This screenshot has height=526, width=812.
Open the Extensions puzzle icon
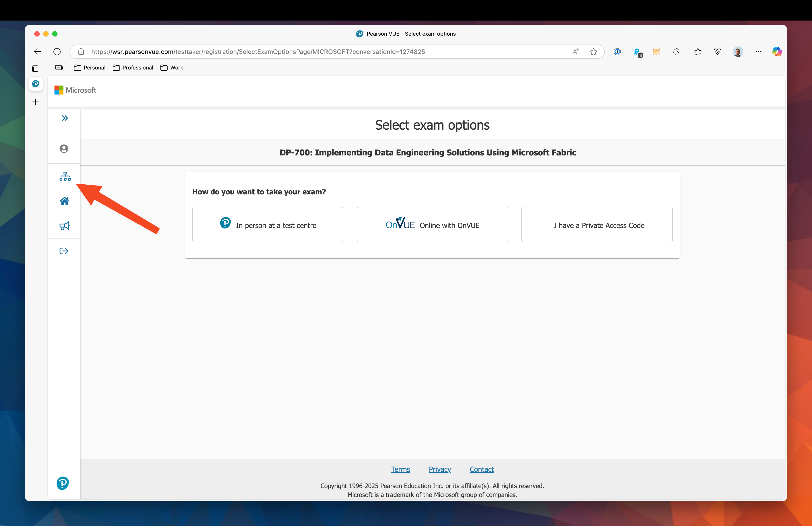click(x=676, y=51)
